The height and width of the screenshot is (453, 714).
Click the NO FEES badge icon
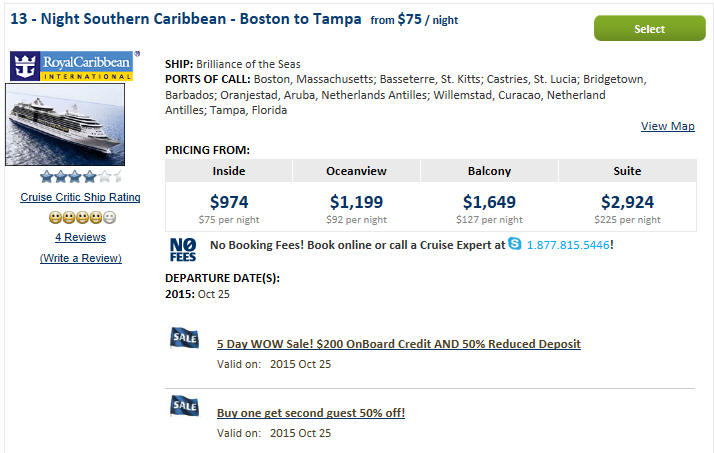point(183,250)
